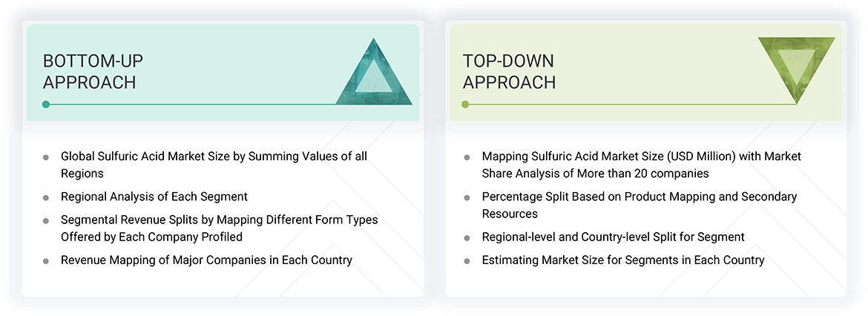The height and width of the screenshot is (316, 868).
Task: Click bullet dot beside Revenue Mapping of Major Companies
Action: pyautogui.click(x=46, y=261)
